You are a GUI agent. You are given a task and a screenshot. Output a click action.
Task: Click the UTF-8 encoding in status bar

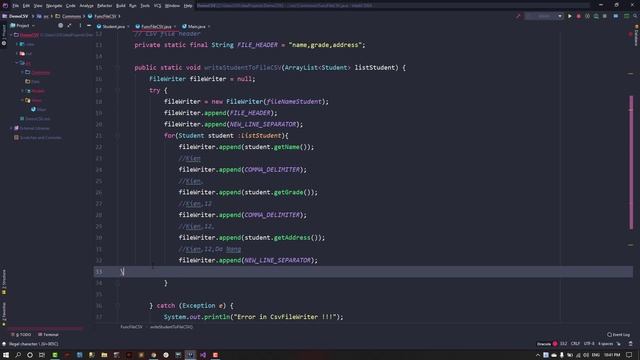pyautogui.click(x=589, y=344)
